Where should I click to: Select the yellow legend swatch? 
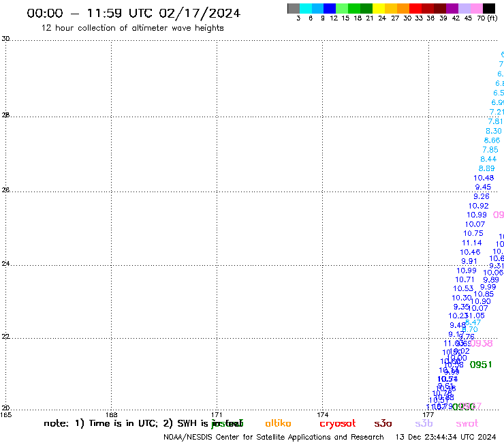379,8
